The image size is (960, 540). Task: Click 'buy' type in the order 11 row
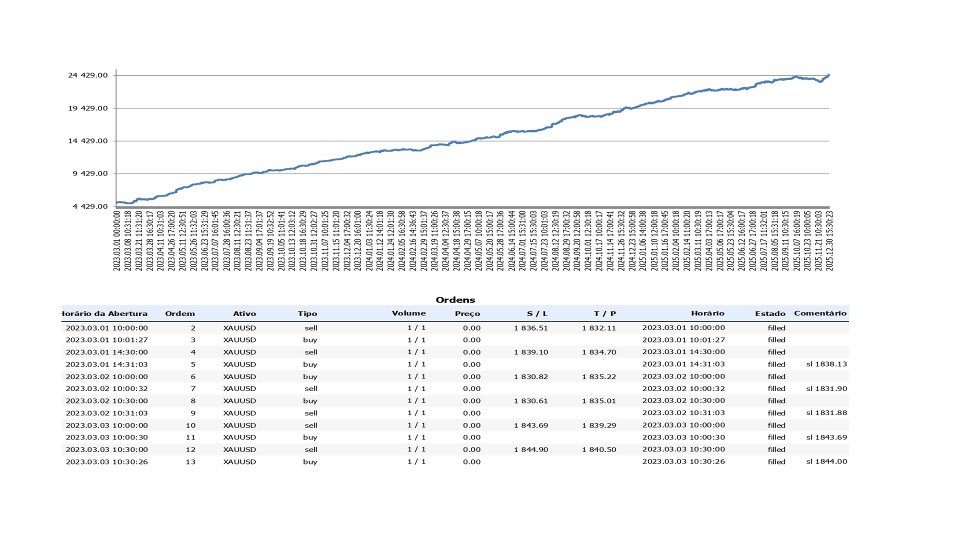click(x=310, y=438)
